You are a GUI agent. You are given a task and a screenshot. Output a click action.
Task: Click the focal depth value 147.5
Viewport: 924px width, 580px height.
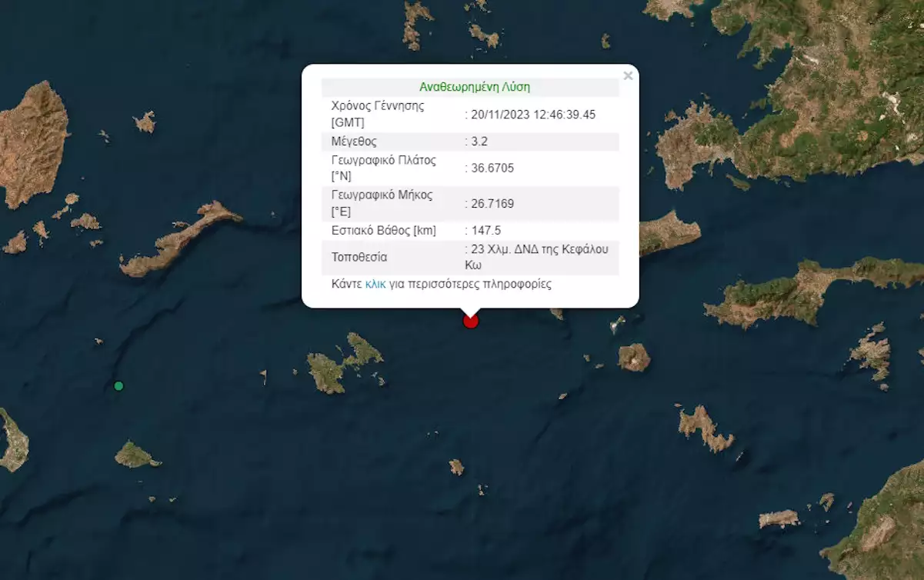(485, 230)
